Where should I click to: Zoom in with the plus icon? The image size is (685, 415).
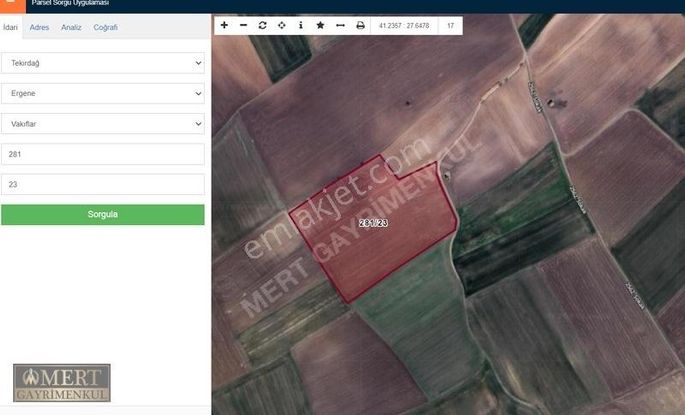224,25
